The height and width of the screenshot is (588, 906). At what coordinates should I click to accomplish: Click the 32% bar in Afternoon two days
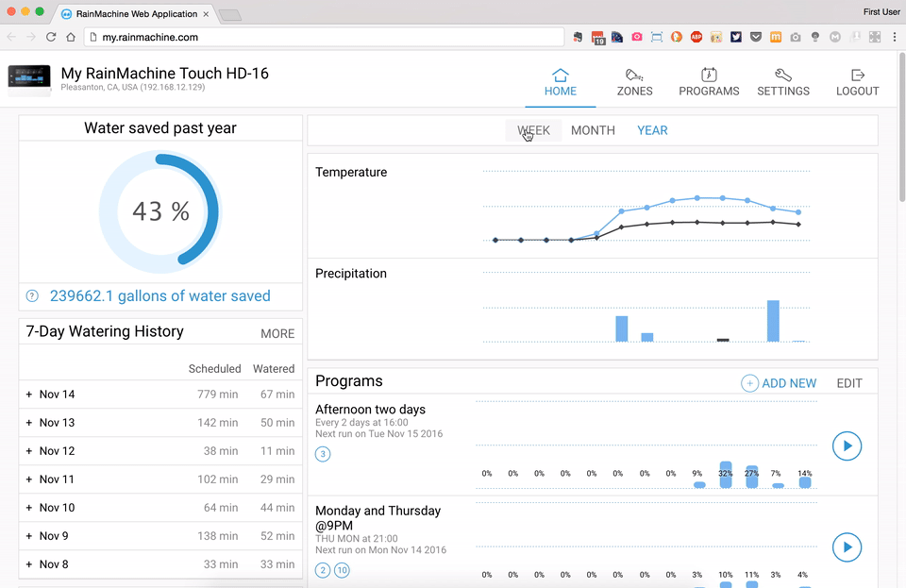pos(726,475)
